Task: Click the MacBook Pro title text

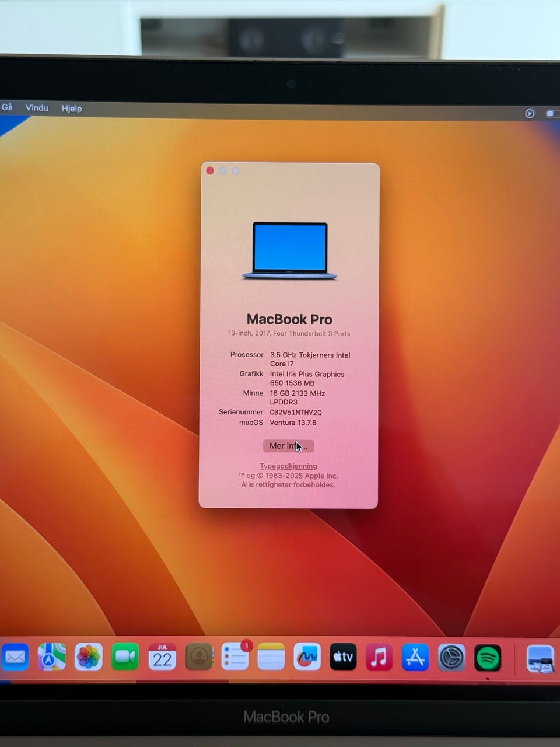Action: coord(289,319)
